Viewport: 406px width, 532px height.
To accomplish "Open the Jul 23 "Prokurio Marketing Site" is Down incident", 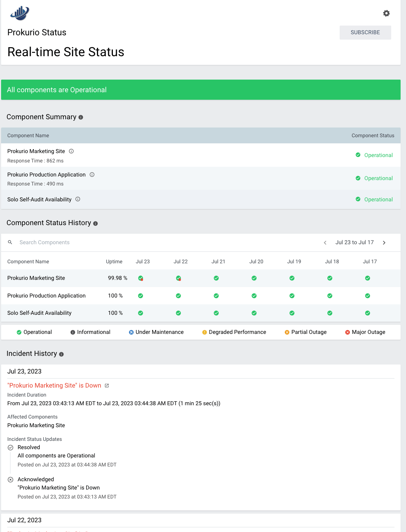I will point(54,385).
